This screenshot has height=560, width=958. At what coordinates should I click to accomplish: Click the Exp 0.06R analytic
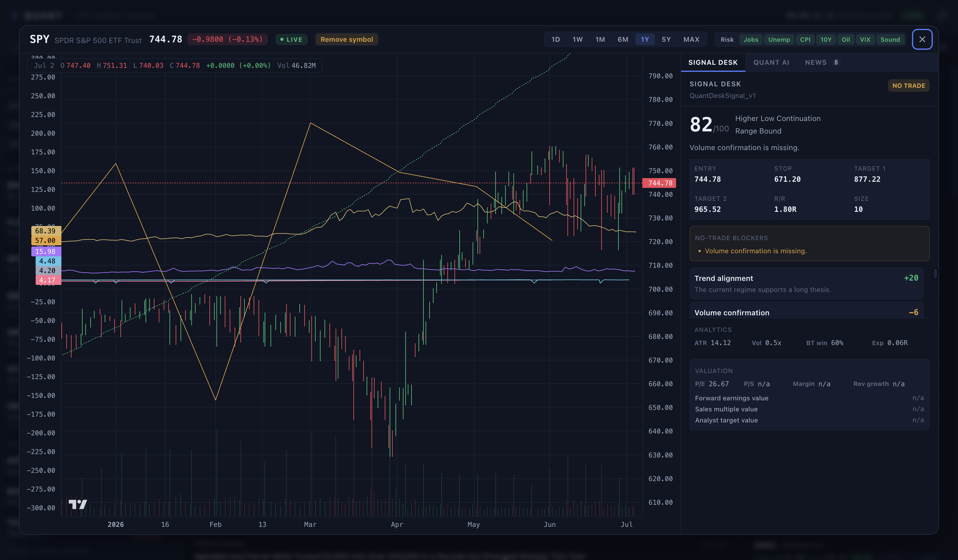(890, 343)
